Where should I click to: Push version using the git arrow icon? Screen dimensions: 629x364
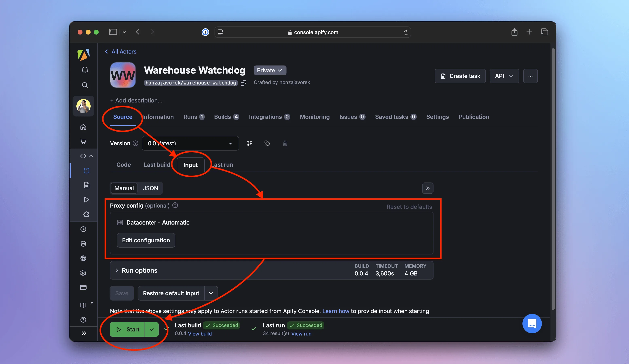[x=249, y=143]
